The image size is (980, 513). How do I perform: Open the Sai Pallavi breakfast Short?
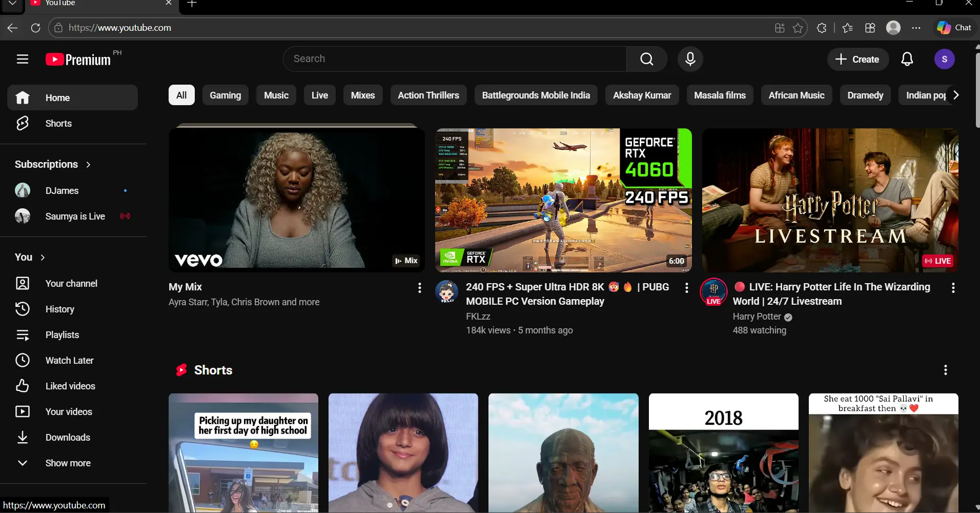(x=883, y=453)
